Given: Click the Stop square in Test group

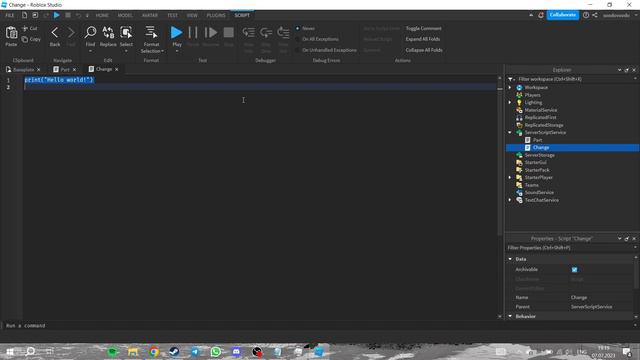Looking at the screenshot, I should click(229, 33).
